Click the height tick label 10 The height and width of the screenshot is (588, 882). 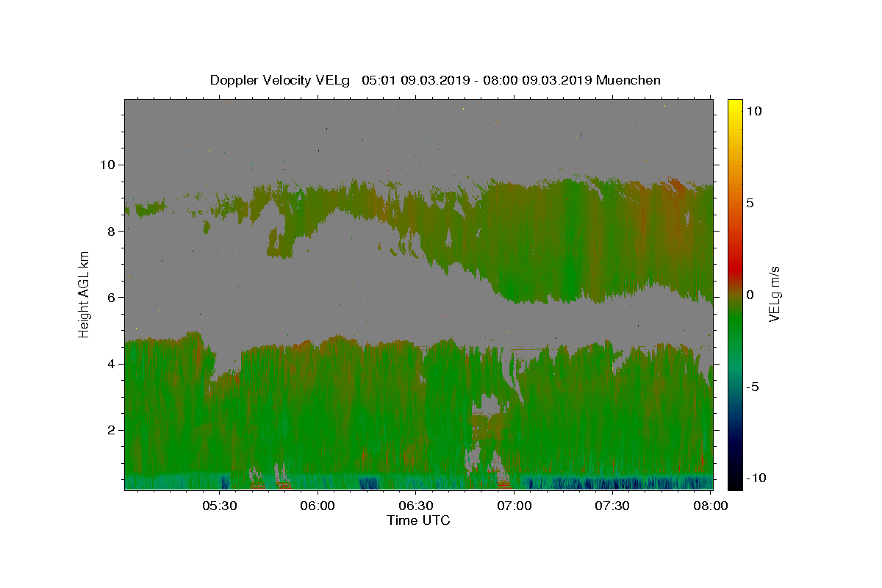(x=108, y=165)
